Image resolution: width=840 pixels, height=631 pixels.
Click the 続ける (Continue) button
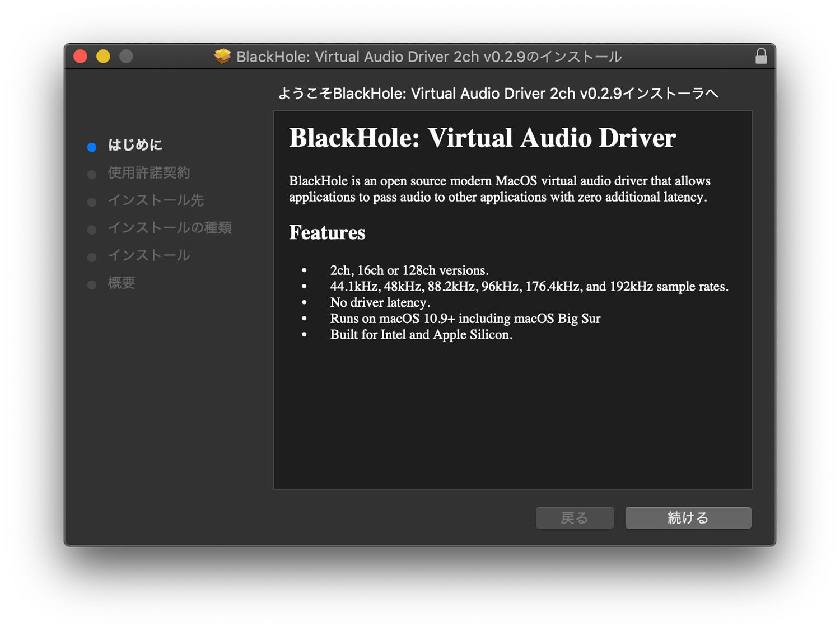pos(688,518)
